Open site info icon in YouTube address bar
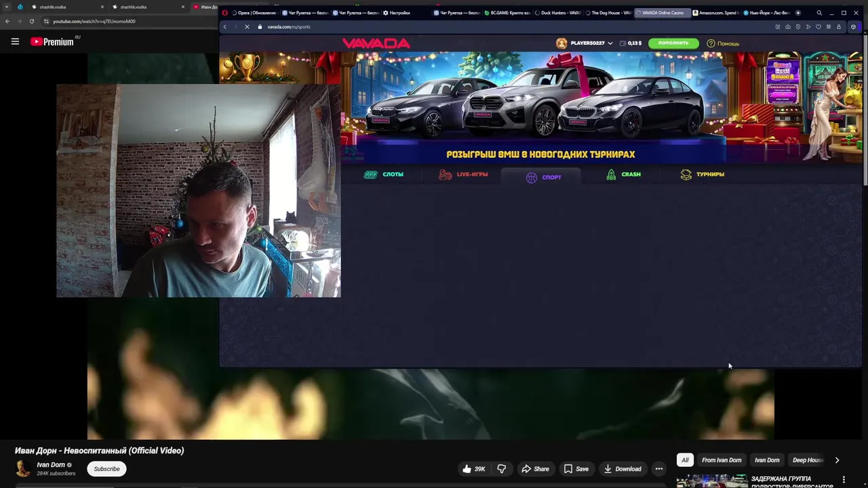The height and width of the screenshot is (488, 868). [46, 21]
